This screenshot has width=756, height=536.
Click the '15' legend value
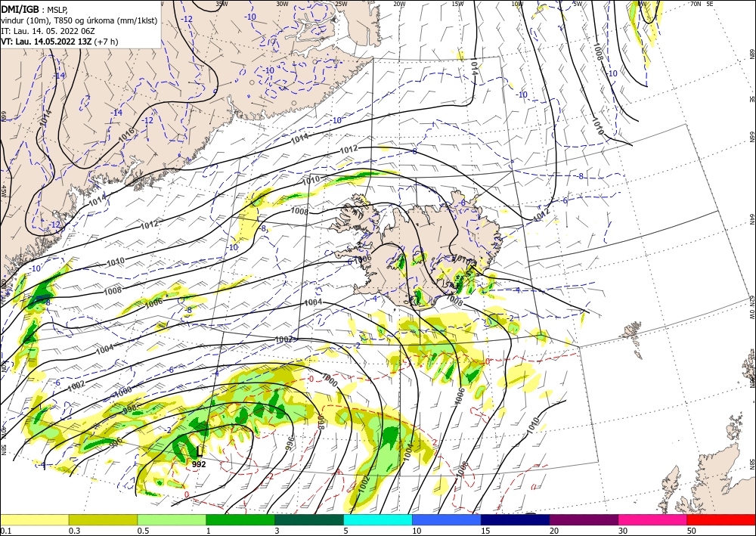[485, 531]
